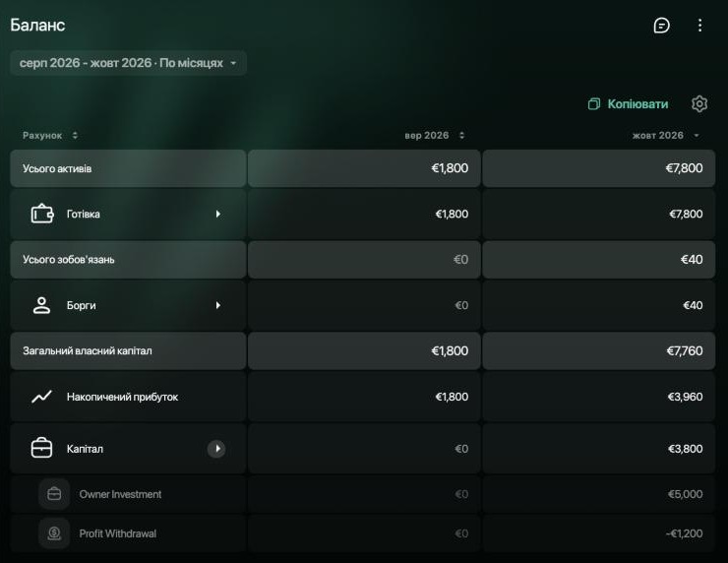This screenshot has height=563, width=728.
Task: Click the €0 Усього зобов'язань September value
Action: [x=460, y=259]
